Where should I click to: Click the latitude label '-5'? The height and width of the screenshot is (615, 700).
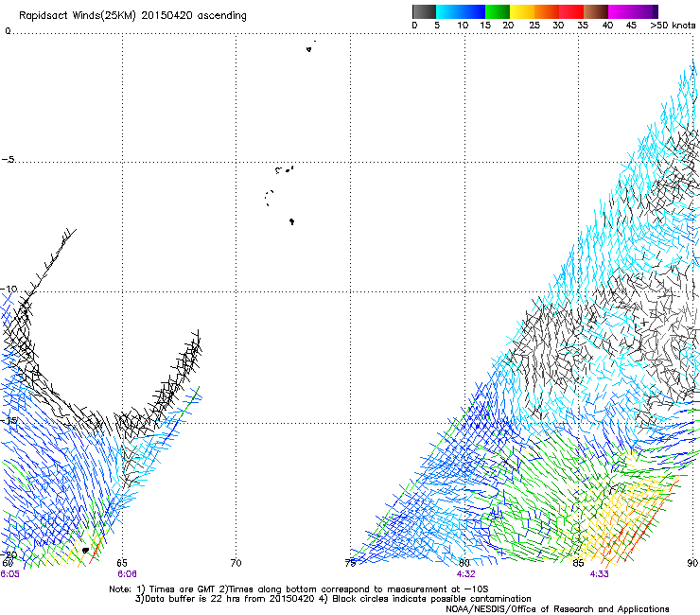coord(8,160)
